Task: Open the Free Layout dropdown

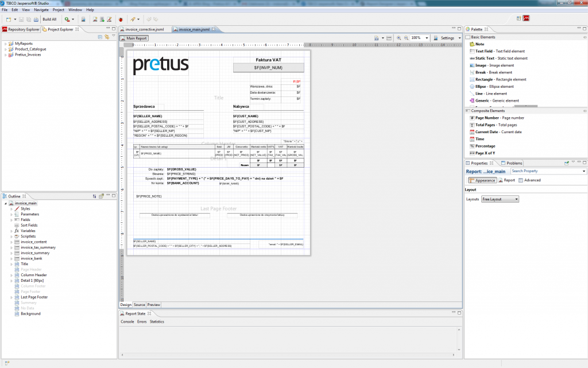Action: tap(500, 199)
